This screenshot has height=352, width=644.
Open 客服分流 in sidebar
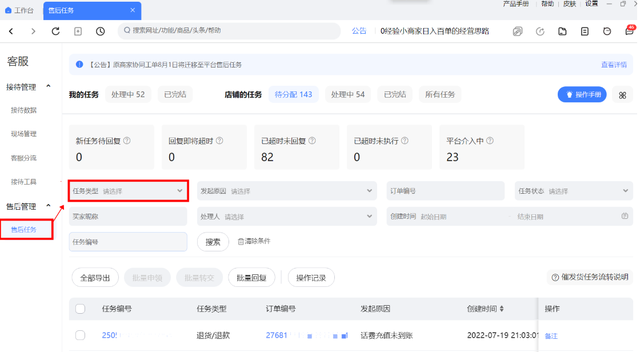[24, 158]
